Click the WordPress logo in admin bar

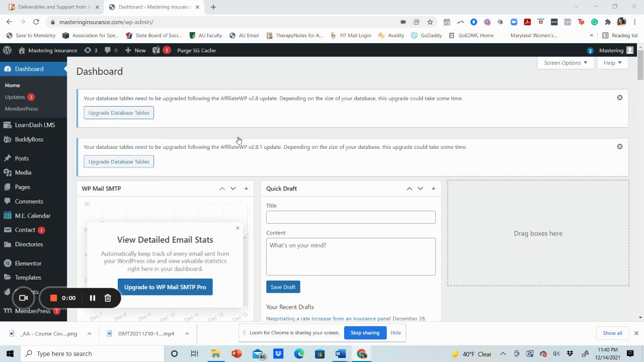[7, 50]
